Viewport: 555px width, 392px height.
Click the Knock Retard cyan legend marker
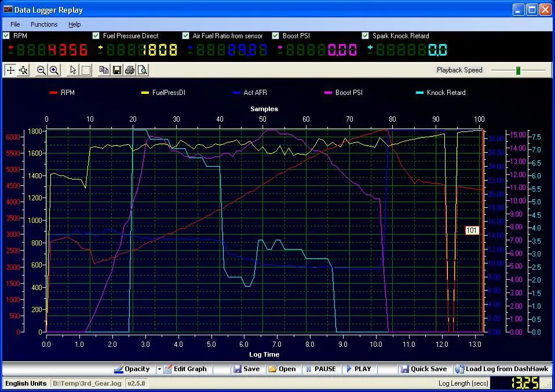(x=419, y=93)
